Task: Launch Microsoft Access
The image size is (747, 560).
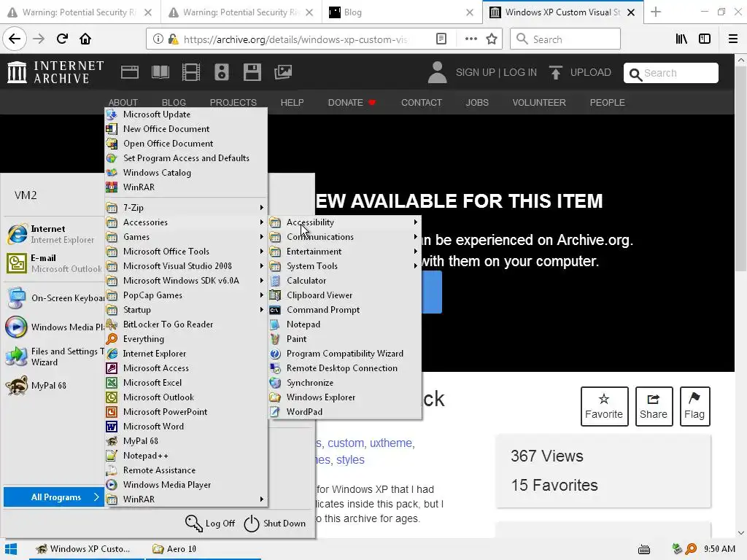Action: (186, 368)
